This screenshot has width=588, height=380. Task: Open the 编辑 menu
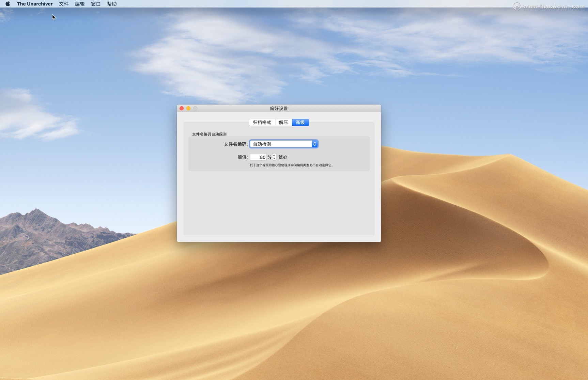click(x=80, y=4)
